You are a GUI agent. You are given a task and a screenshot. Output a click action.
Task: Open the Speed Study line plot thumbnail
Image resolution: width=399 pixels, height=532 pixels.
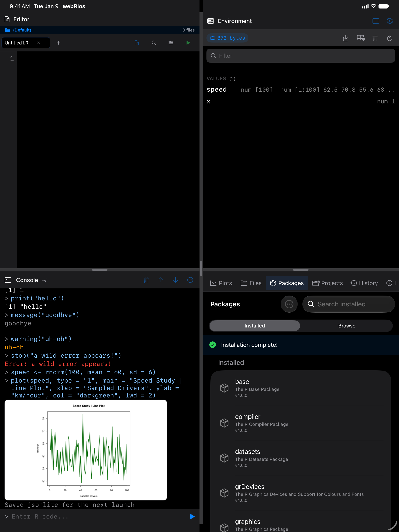86,450
